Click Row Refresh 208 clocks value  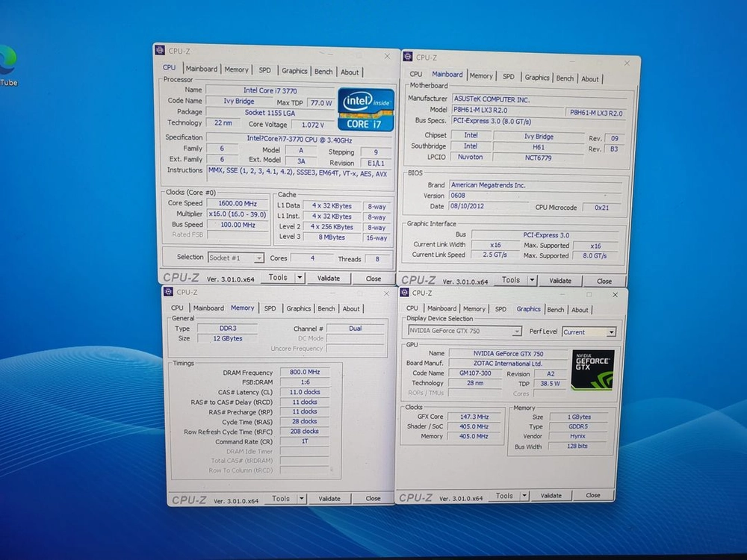[x=305, y=432]
